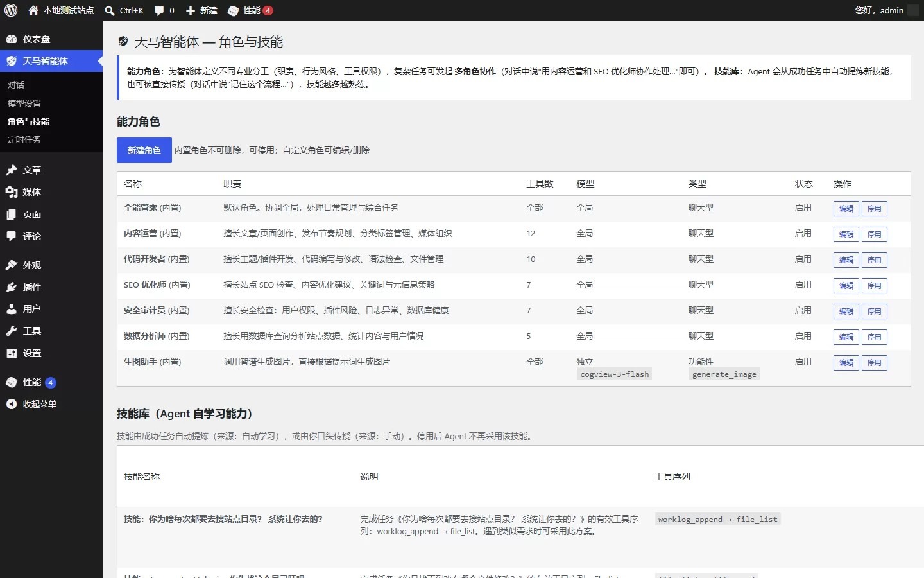Image resolution: width=924 pixels, height=578 pixels.
Task: Open the 对话 submenu item
Action: [x=16, y=85]
